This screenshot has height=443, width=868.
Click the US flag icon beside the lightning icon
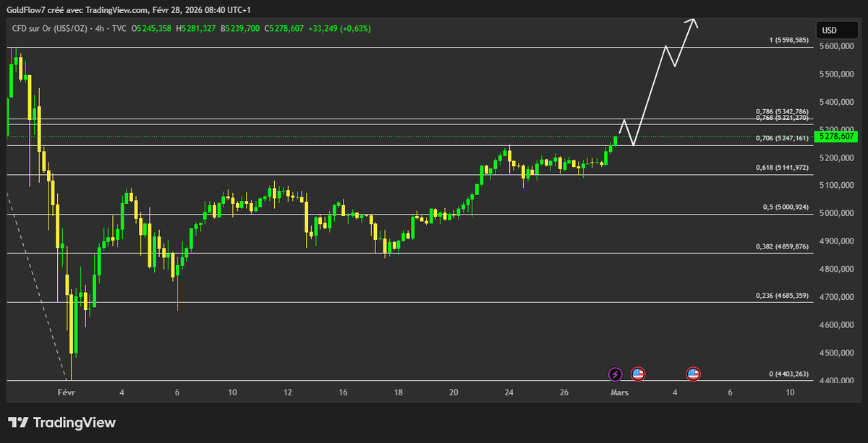coord(637,374)
